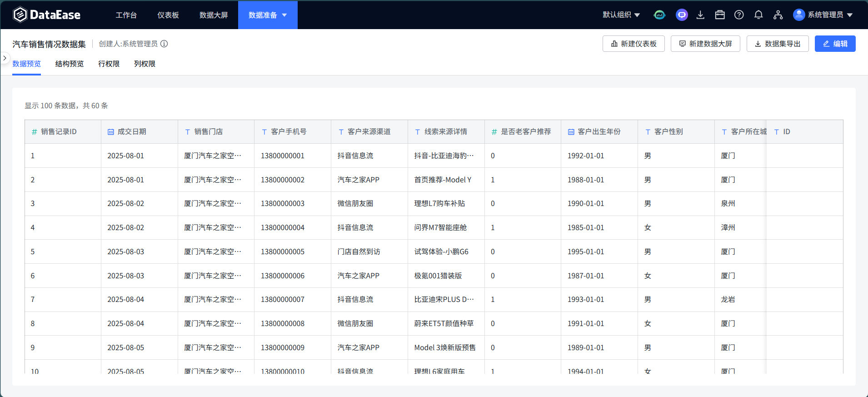Expand the 数据准备 navigation dropdown
This screenshot has width=868, height=397.
[x=268, y=15]
